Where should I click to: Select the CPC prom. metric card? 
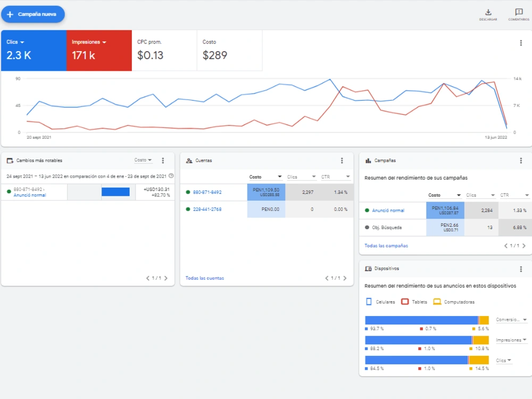(164, 51)
